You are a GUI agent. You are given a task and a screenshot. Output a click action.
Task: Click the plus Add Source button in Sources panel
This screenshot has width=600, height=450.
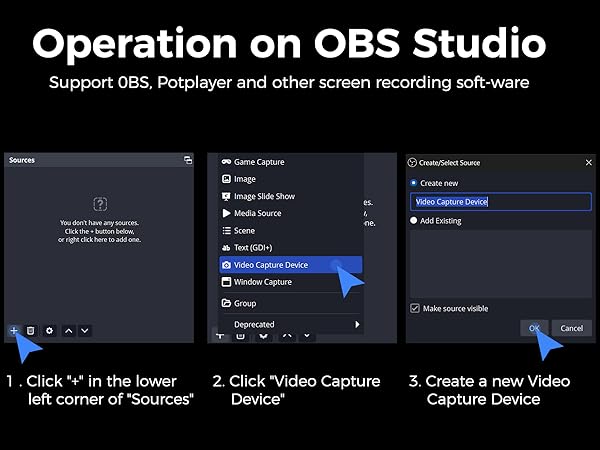(x=14, y=331)
